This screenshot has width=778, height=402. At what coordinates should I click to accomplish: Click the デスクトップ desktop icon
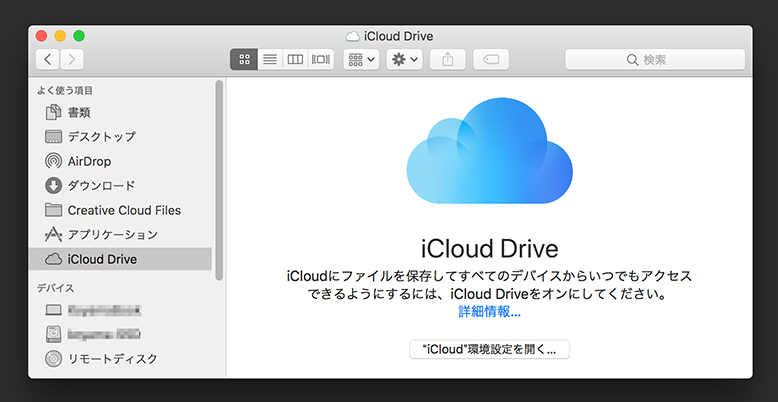pyautogui.click(x=53, y=136)
